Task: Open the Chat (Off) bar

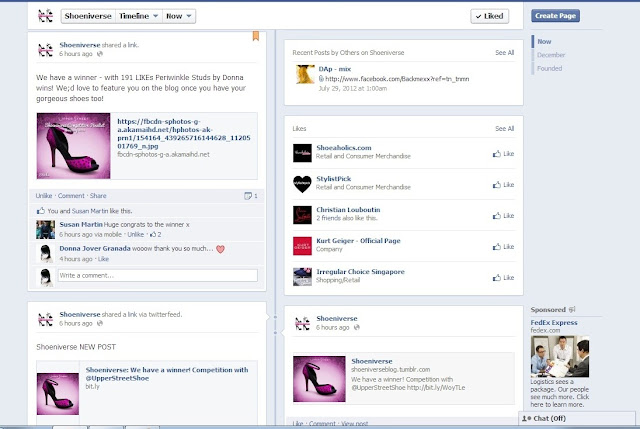Action: coord(577,418)
